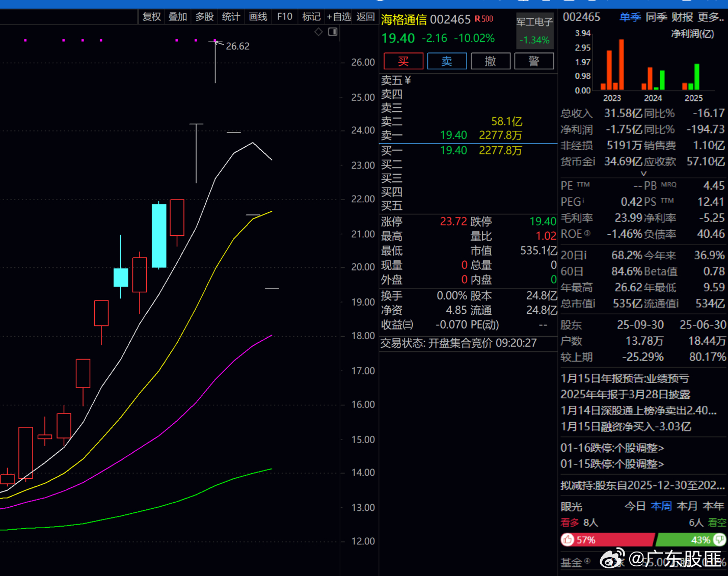Click the 交易状态 trading status line

[459, 343]
